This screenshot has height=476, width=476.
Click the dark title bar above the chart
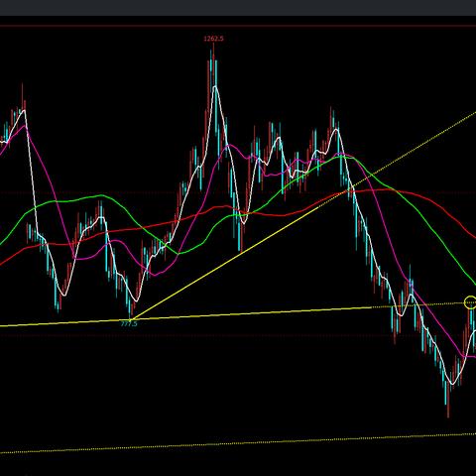(238, 8)
